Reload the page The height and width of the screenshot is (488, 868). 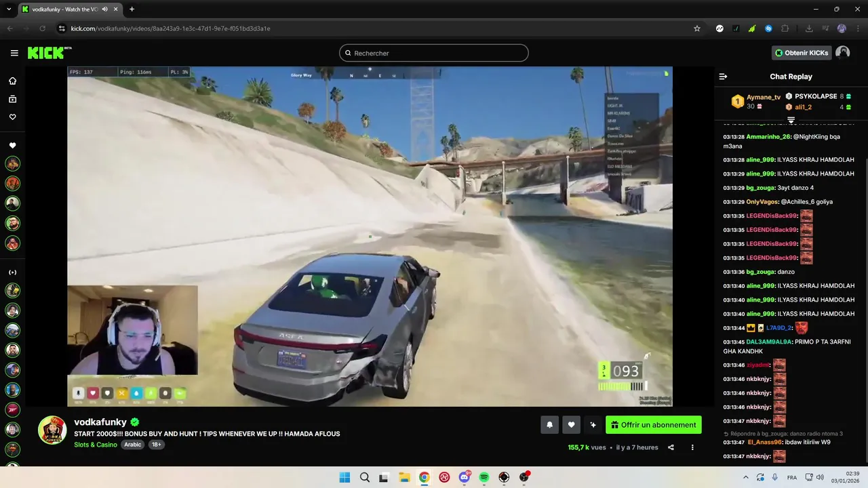[42, 28]
